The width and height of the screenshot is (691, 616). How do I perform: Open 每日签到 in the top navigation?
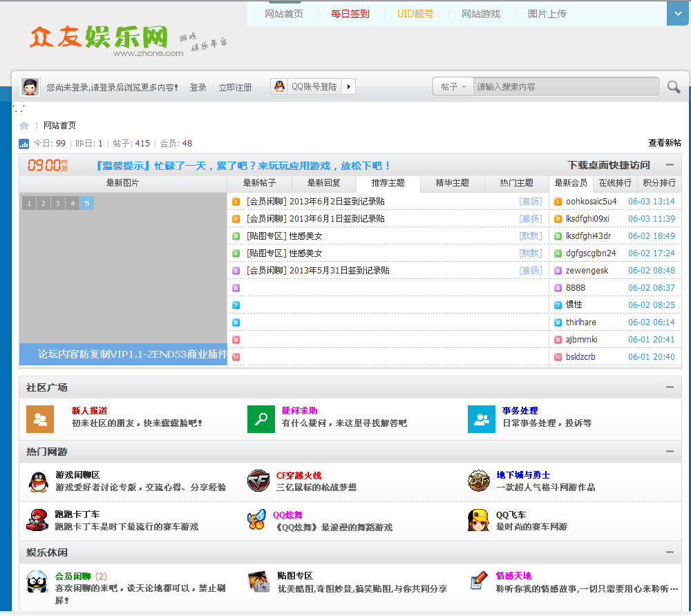click(350, 14)
